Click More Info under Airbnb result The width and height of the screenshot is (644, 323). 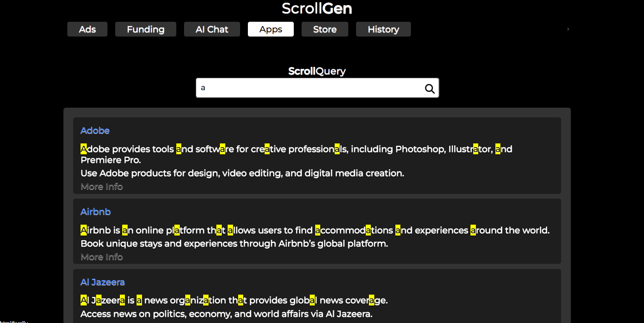pyautogui.click(x=102, y=257)
